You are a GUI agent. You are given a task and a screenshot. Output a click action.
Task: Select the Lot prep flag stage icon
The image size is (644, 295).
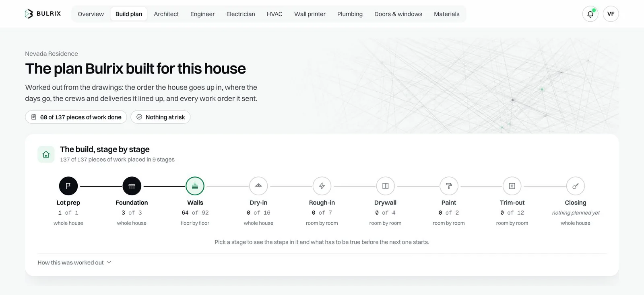point(68,186)
